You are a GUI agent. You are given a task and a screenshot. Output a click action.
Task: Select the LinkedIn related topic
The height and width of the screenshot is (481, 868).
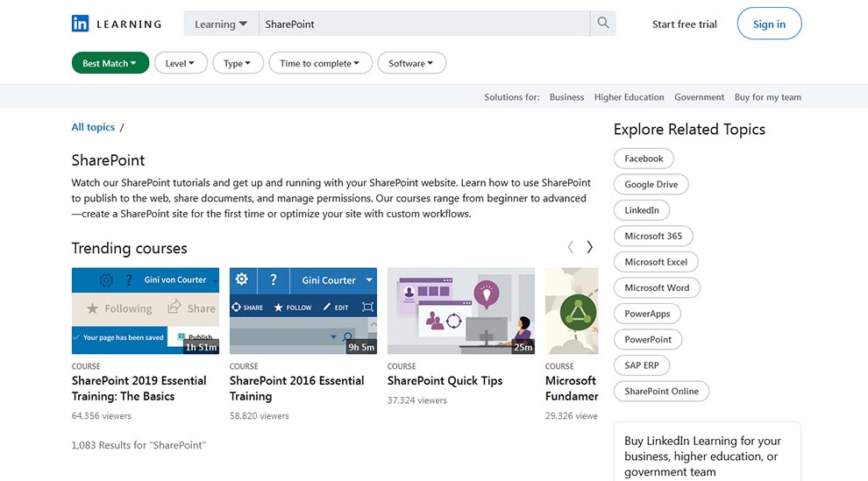click(642, 210)
